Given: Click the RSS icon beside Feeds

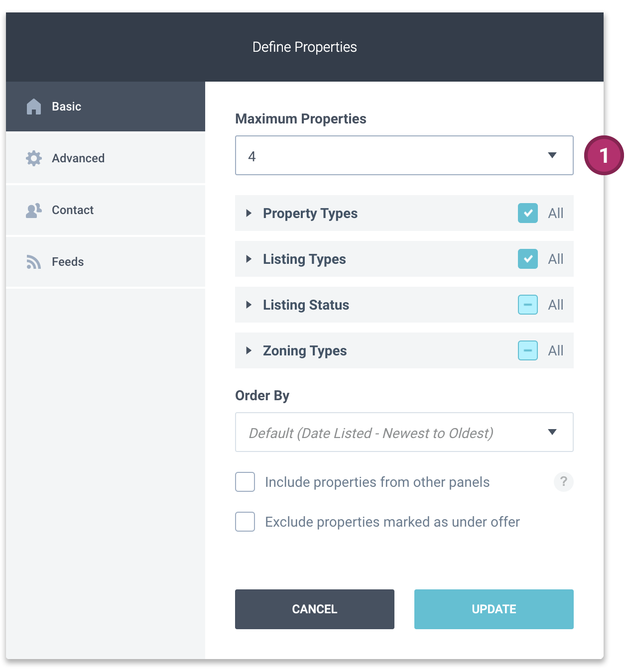Looking at the screenshot, I should click(x=34, y=262).
